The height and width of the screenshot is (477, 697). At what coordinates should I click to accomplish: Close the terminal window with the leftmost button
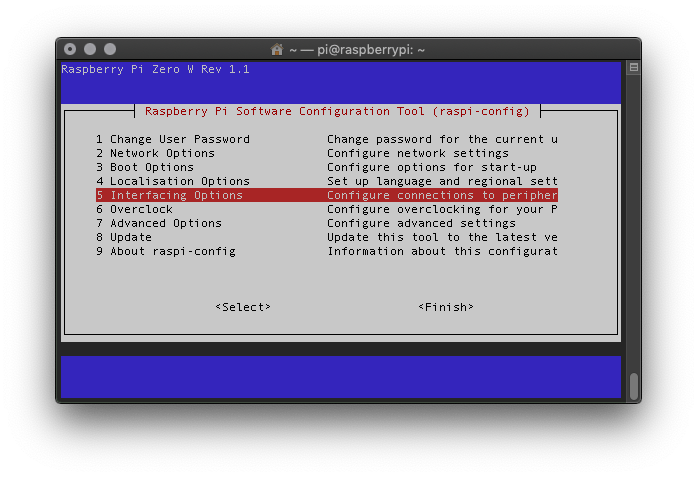[x=70, y=49]
